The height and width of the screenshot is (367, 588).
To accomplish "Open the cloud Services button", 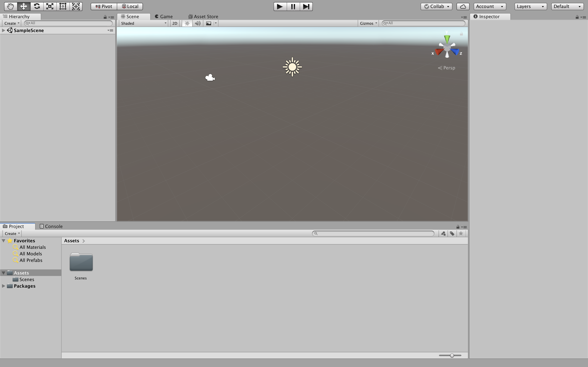I will click(x=463, y=6).
